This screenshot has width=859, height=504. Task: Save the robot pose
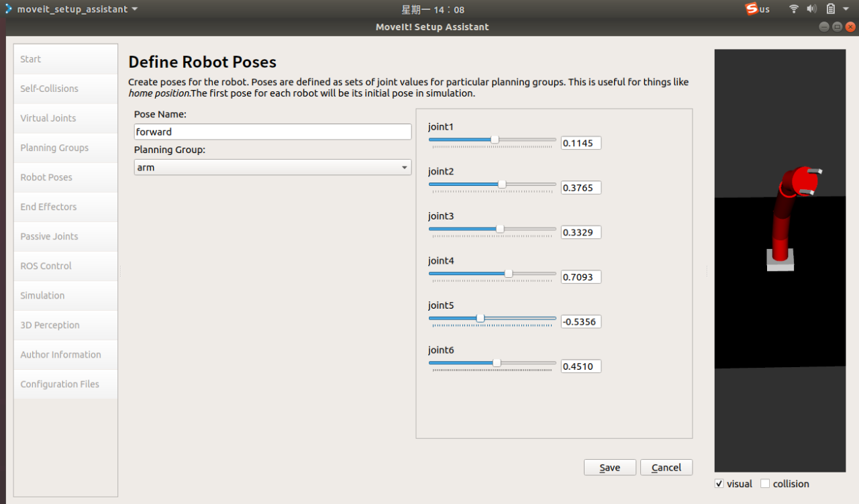tap(610, 468)
